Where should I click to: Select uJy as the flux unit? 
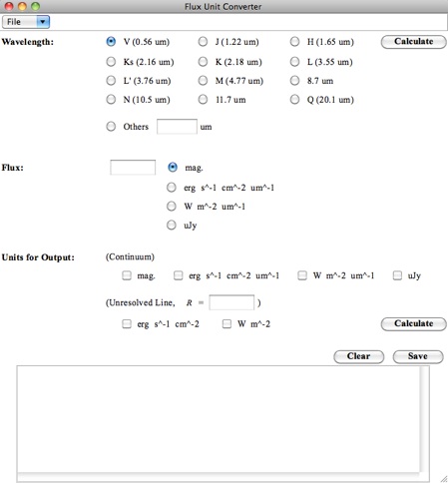click(x=172, y=226)
